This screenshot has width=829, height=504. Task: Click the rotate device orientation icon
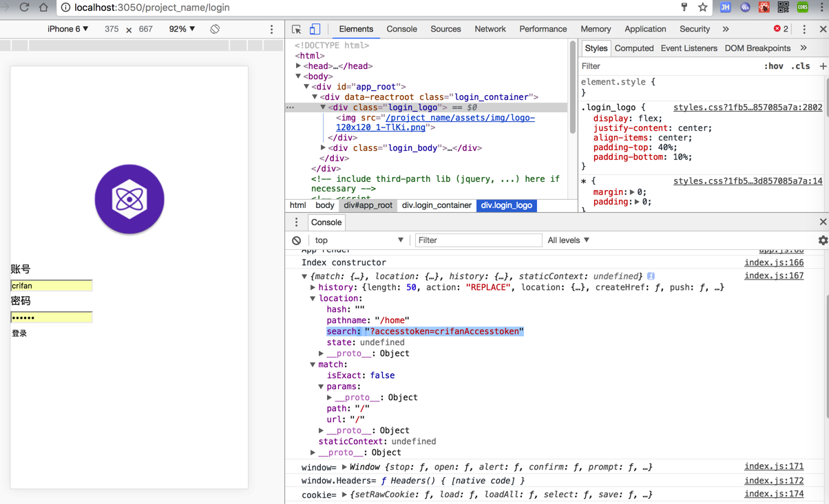(x=215, y=30)
